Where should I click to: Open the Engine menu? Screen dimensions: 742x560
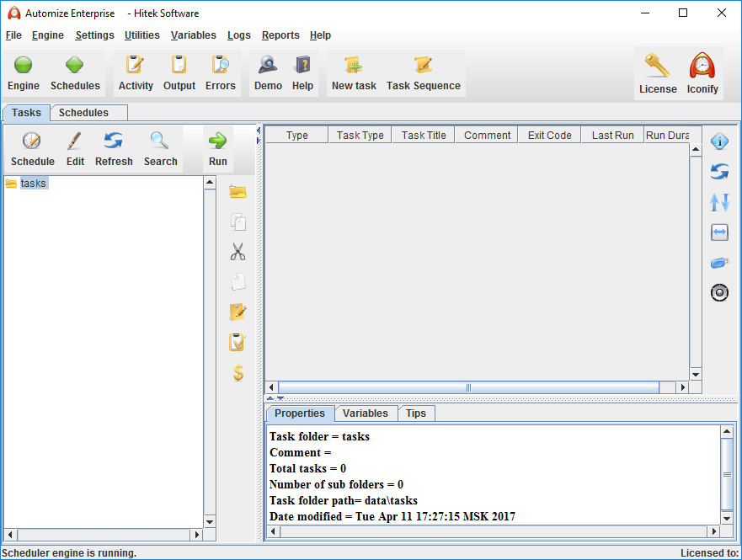pyautogui.click(x=48, y=35)
